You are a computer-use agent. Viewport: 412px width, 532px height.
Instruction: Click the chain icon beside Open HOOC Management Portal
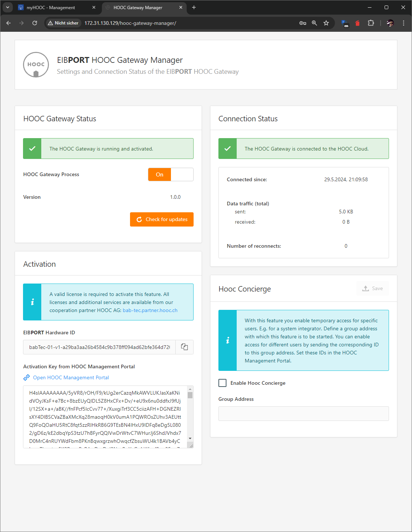(x=26, y=377)
